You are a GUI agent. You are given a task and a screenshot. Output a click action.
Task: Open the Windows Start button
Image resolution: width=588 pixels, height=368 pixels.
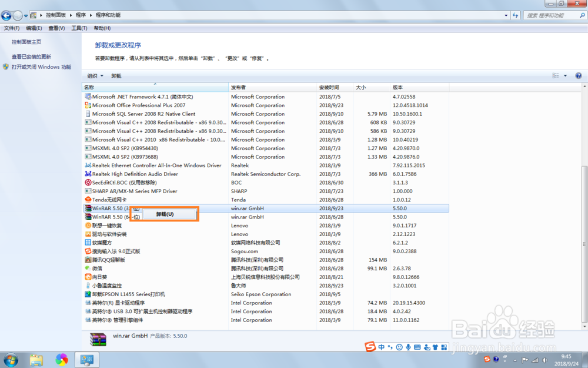coord(11,360)
